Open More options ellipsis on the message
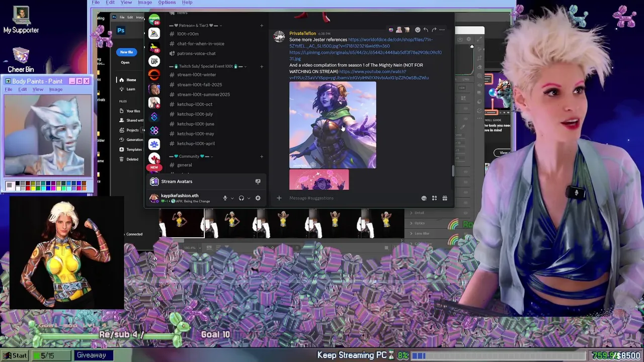644x362 pixels. pos(442,30)
